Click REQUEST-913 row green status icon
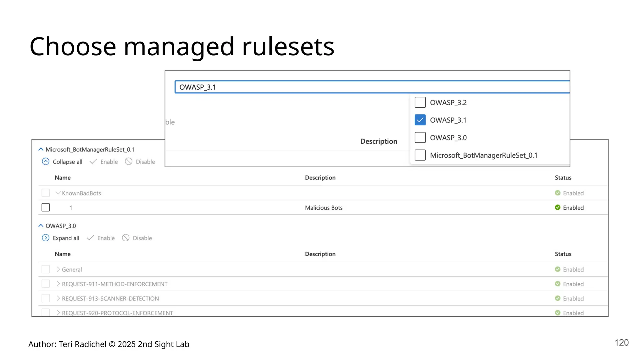 click(x=558, y=298)
